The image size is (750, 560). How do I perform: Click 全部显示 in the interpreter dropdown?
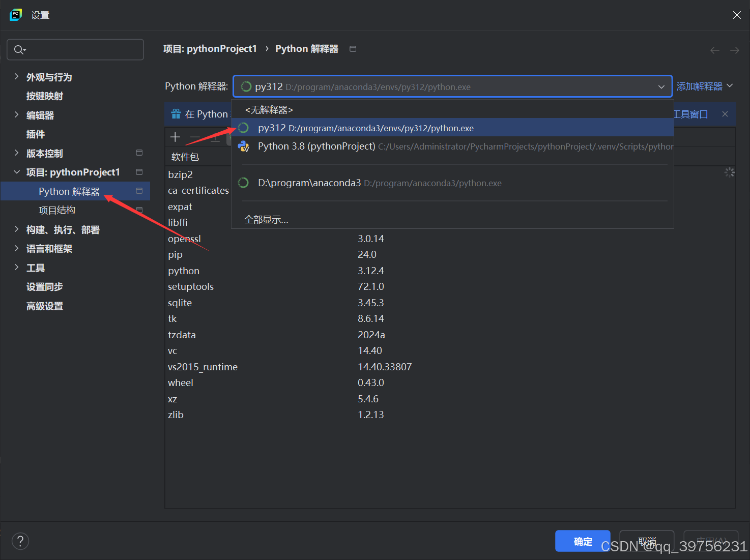click(x=266, y=219)
